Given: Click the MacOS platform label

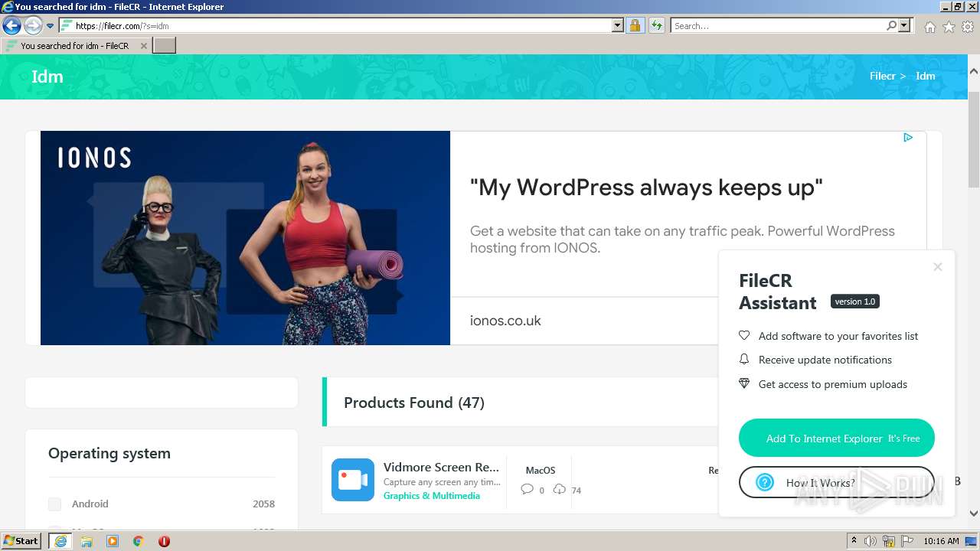Looking at the screenshot, I should pos(541,470).
